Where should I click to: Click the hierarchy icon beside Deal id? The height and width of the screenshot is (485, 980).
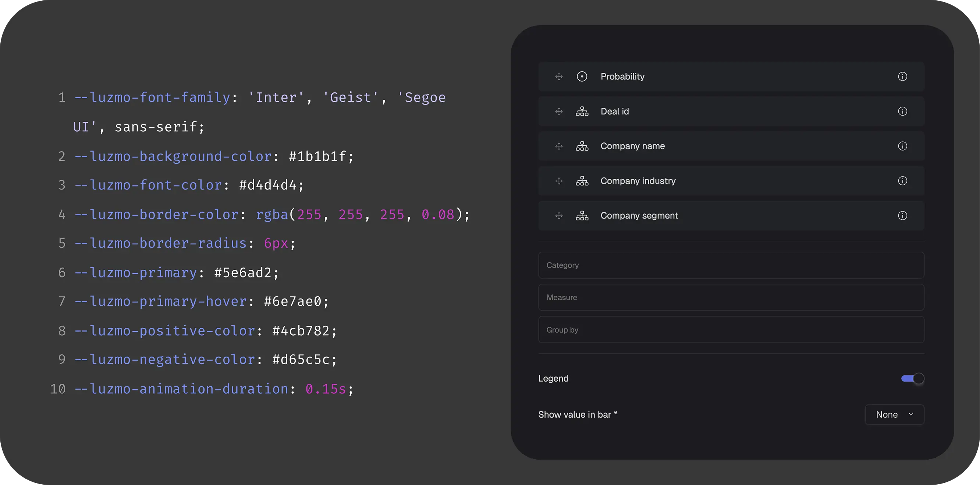tap(582, 111)
